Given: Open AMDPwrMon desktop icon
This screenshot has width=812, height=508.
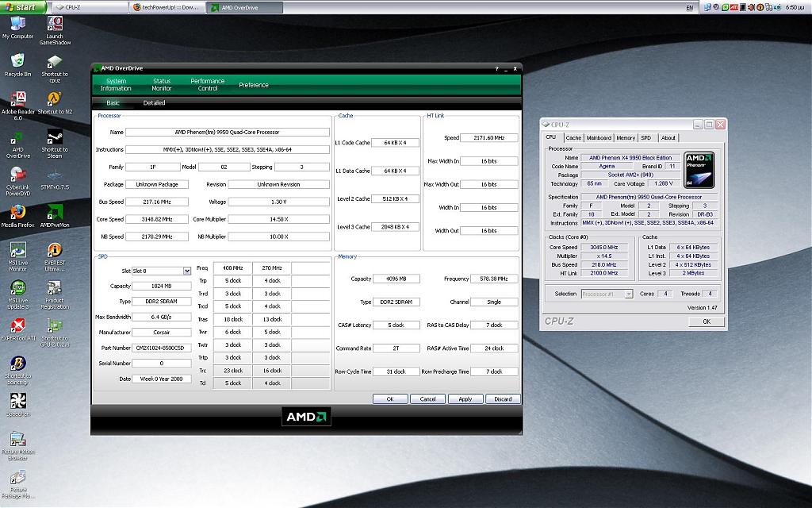Looking at the screenshot, I should 55,216.
